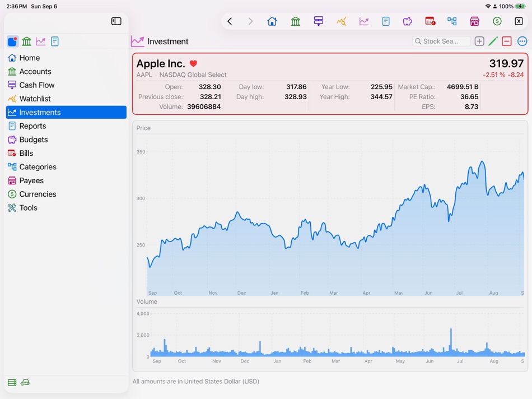Viewport: 532px width, 399px height.
Task: Close toolbar with the X box icon
Action: pyautogui.click(x=519, y=21)
